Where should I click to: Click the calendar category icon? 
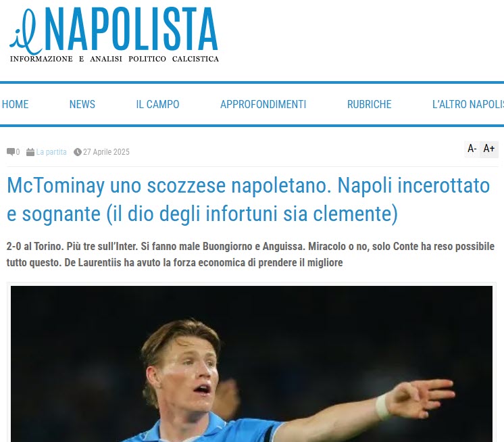click(x=30, y=152)
